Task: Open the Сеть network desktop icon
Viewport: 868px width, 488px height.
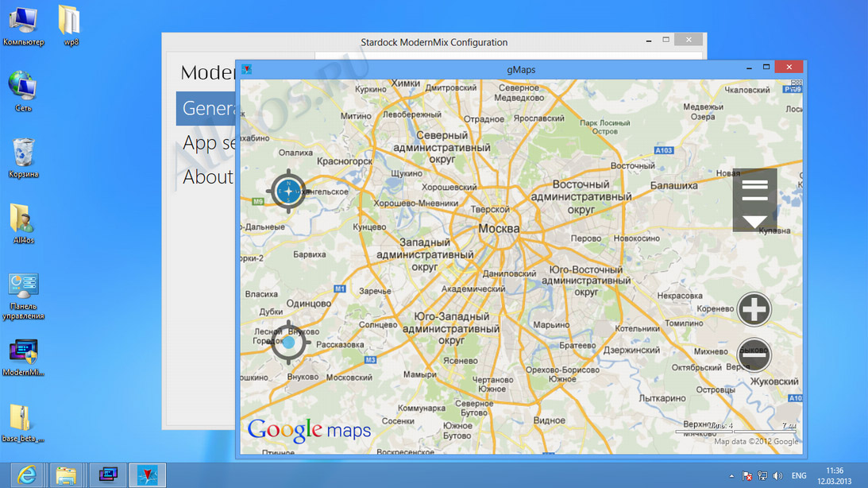Action: 23,91
